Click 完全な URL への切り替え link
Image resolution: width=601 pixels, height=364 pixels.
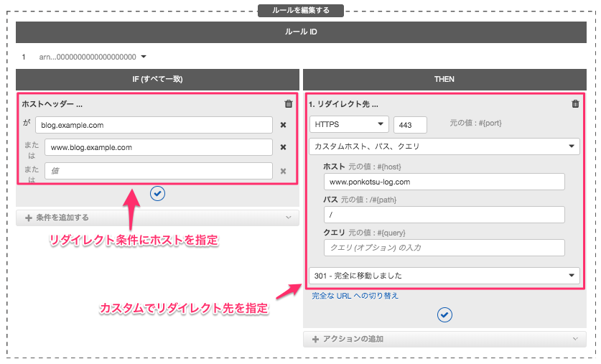[355, 296]
